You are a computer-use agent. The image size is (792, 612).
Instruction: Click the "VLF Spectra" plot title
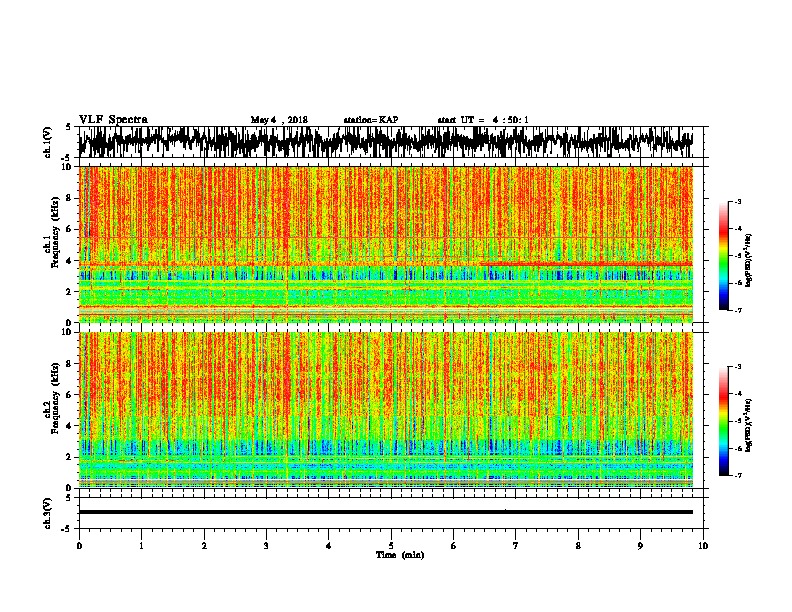113,119
